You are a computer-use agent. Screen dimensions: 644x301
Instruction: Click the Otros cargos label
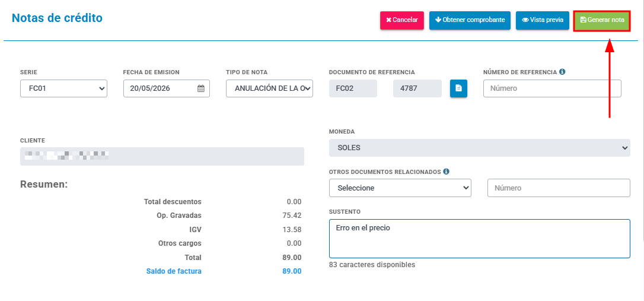click(180, 243)
